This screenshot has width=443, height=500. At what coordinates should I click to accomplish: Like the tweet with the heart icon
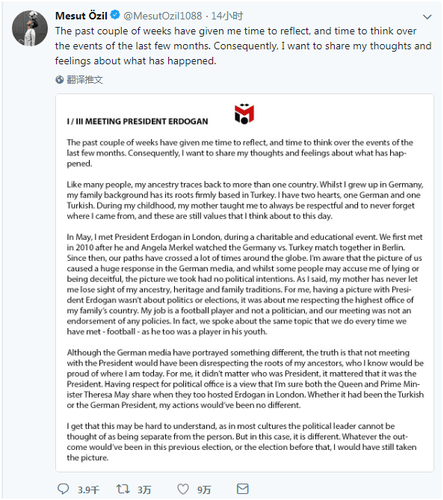coord(183,489)
